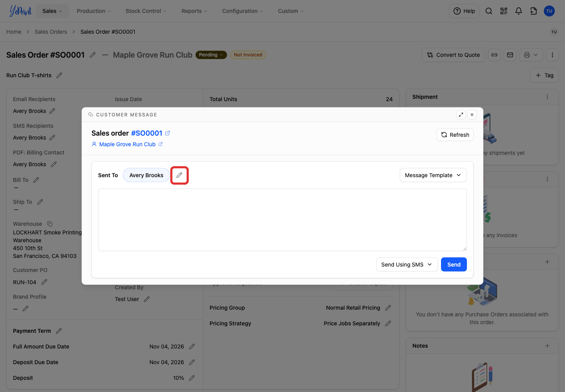Edit the Pricing Group pencil icon

(x=388, y=308)
